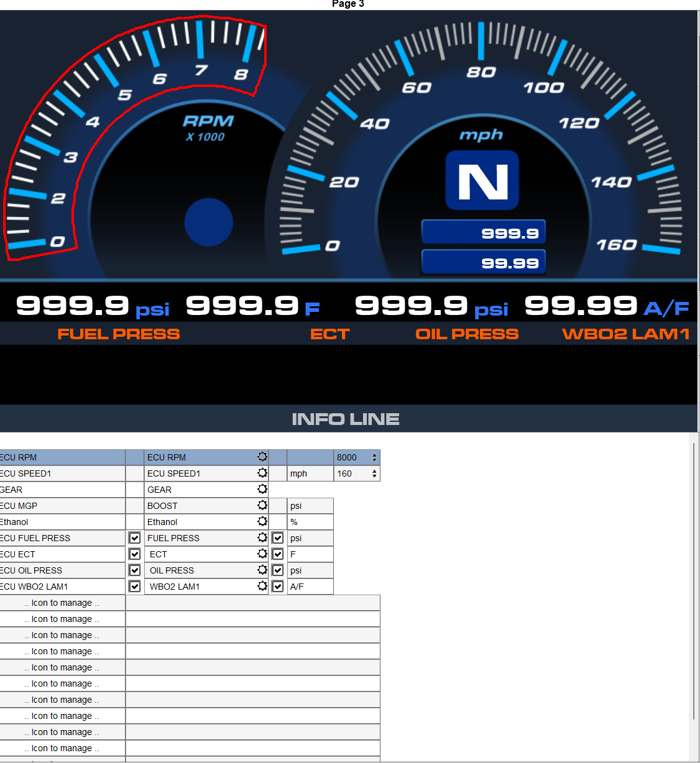
Task: Open settings gear for ECU RPM row
Action: [x=262, y=457]
